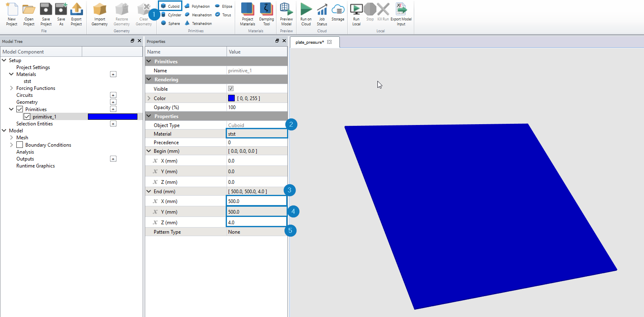Close the plate_pressure tab
644x317 pixels.
point(330,42)
